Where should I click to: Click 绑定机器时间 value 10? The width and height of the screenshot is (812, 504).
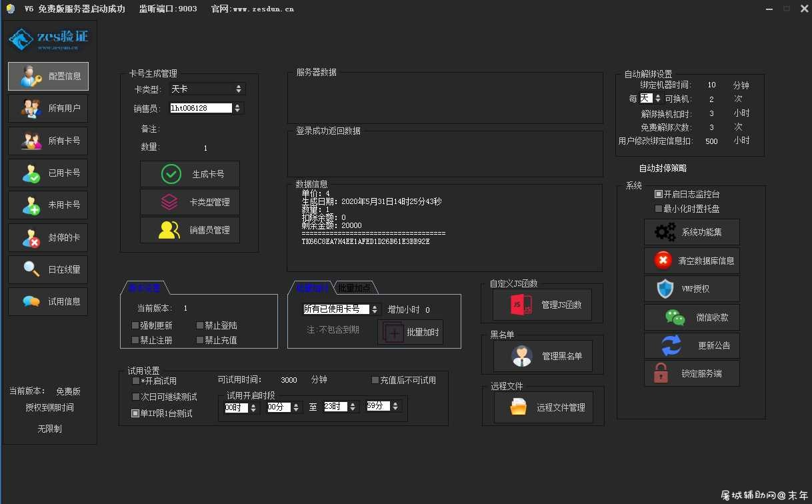coord(712,85)
